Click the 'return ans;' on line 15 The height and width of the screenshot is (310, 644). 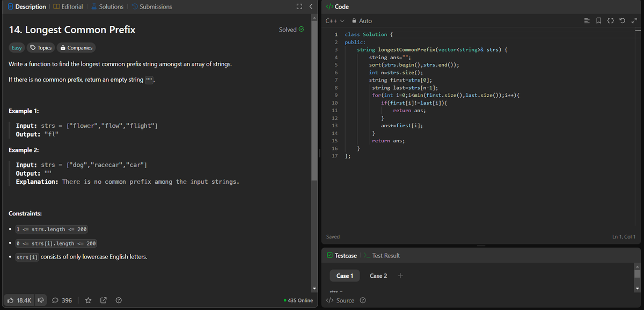click(388, 140)
